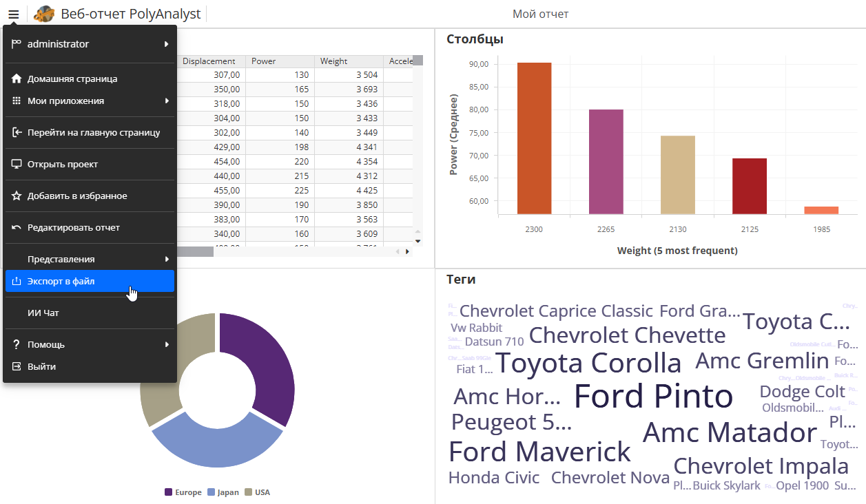Click the star icon beside Добавить в избранное
This screenshot has height=504, width=866.
point(17,196)
